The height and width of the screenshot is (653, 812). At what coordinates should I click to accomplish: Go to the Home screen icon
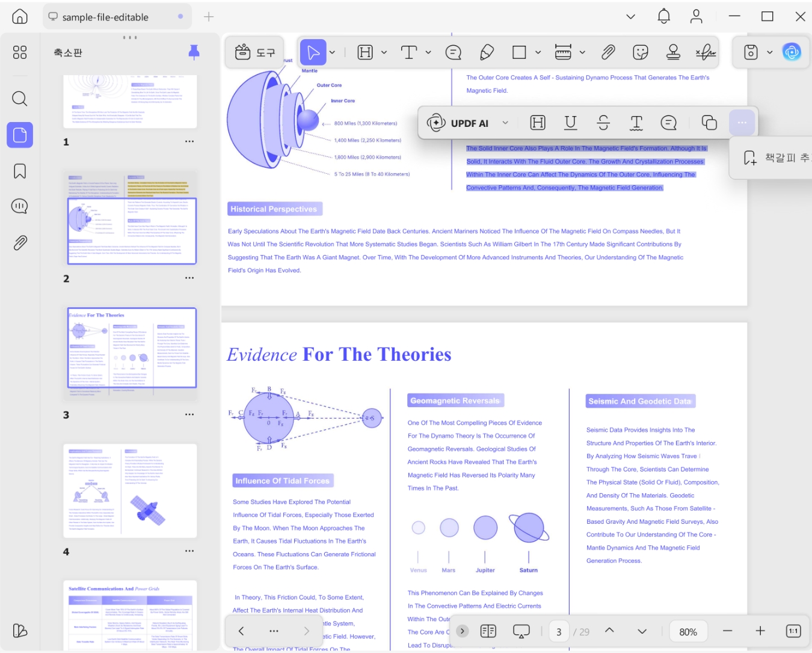tap(20, 17)
